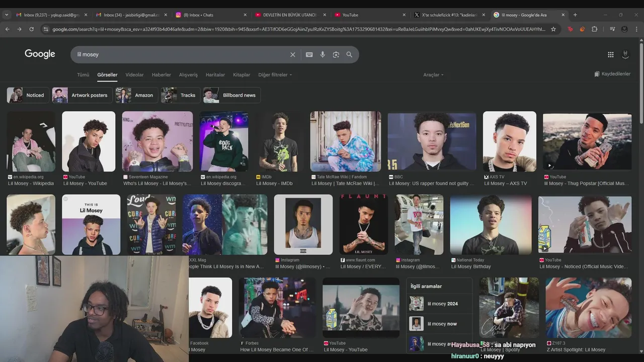Switch to DEVLETİN EN BÜYÜK UTANCI tab
The width and height of the screenshot is (644, 362).
(x=290, y=15)
